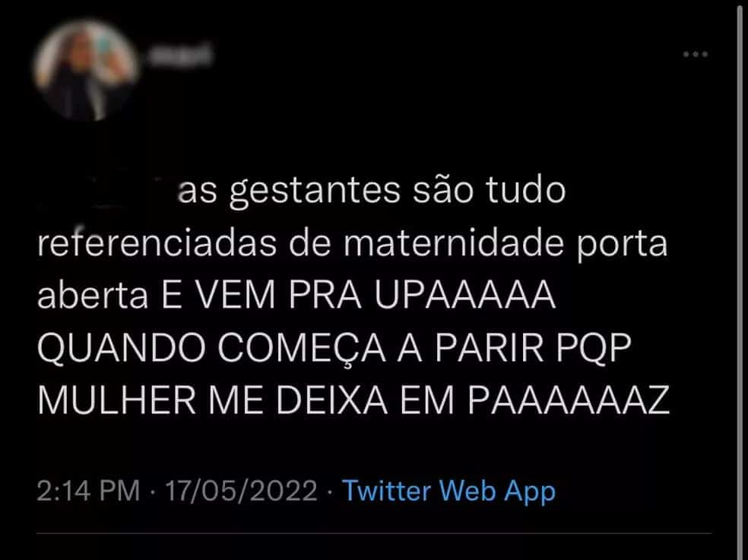
Task: Click the word PAAAAAAAZ ending the tweet
Action: (569, 400)
